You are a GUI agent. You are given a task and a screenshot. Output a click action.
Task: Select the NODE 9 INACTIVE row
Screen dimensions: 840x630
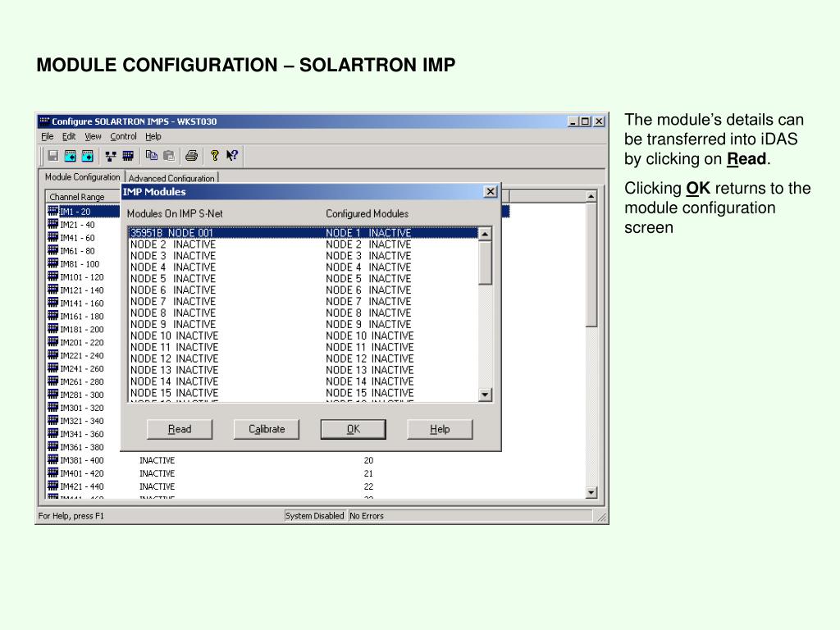pos(304,324)
